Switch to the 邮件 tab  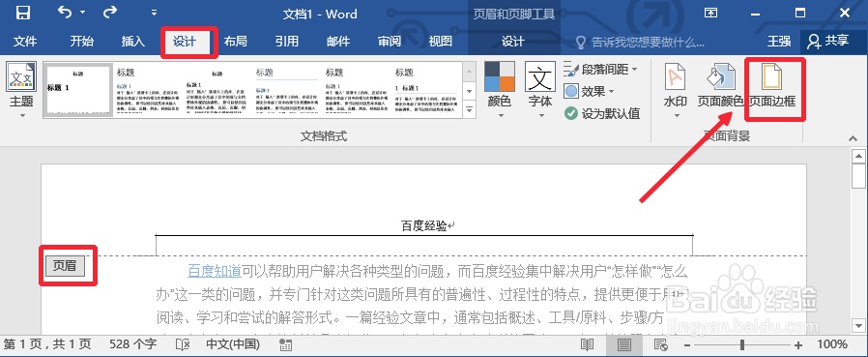[337, 42]
